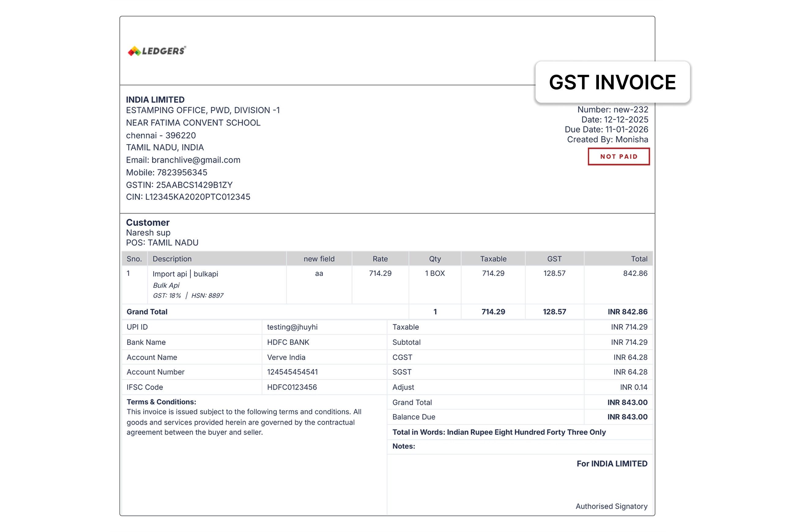Screen dimensions: 791x532
Task: Click the GST INVOICE title badge
Action: [612, 82]
